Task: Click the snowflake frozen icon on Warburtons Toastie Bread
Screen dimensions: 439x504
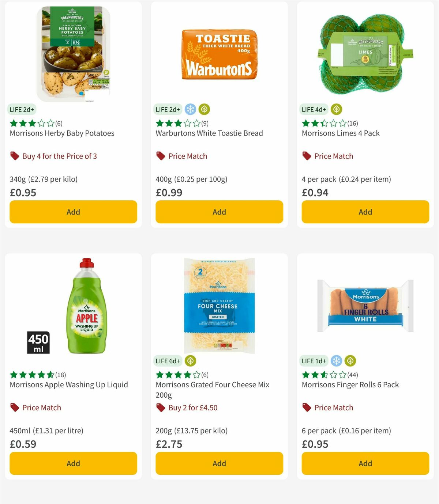Action: pos(190,109)
